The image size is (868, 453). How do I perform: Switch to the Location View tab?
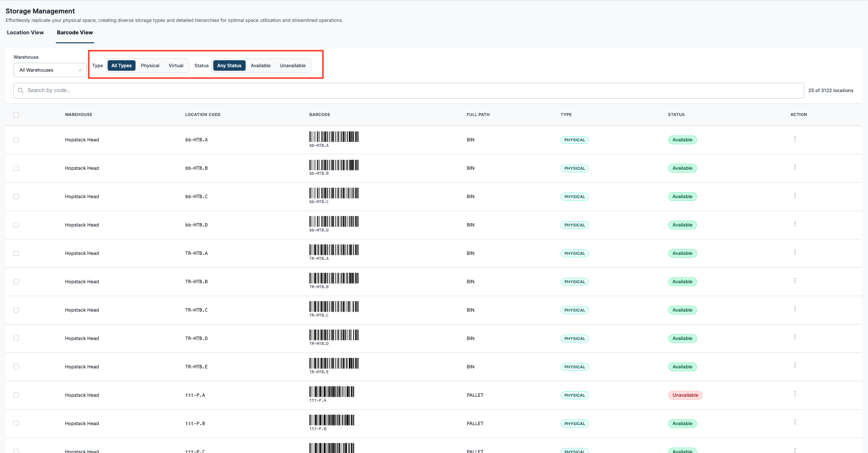(25, 32)
